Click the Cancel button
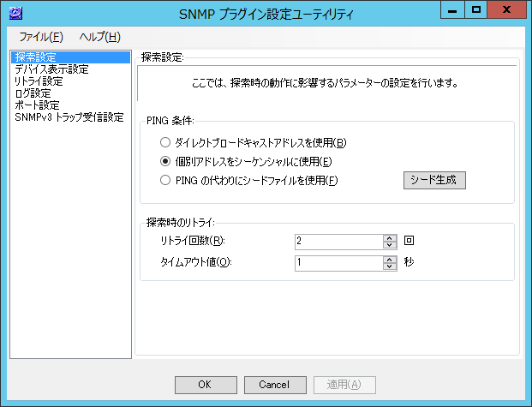The image size is (532, 407). coord(275,385)
